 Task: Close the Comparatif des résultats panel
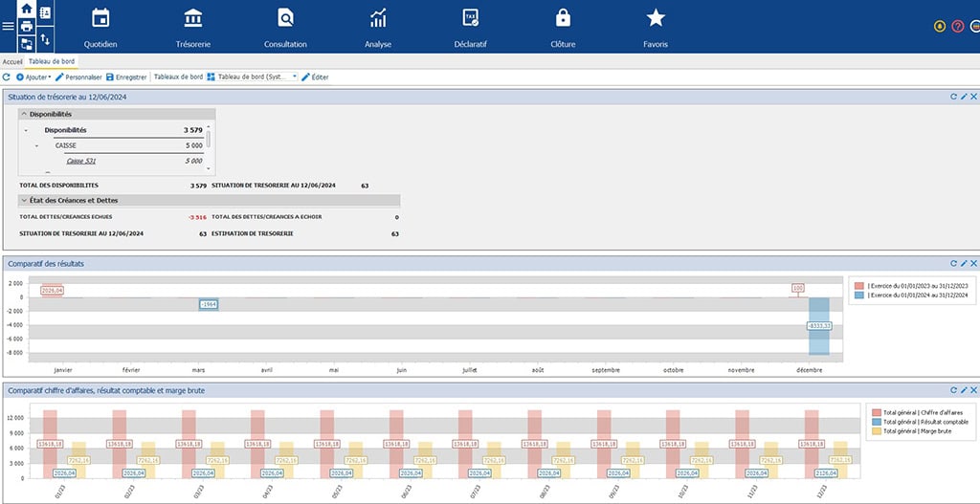pos(973,264)
